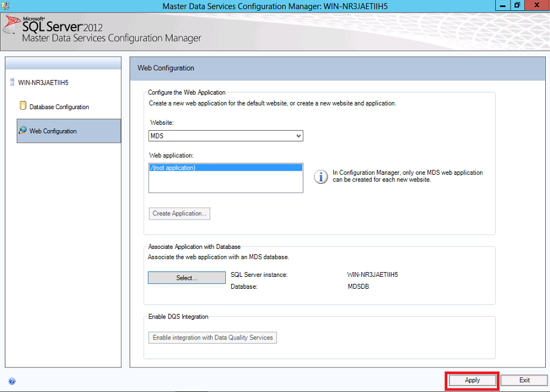Click the Enable DQS Integration group title

point(178,317)
